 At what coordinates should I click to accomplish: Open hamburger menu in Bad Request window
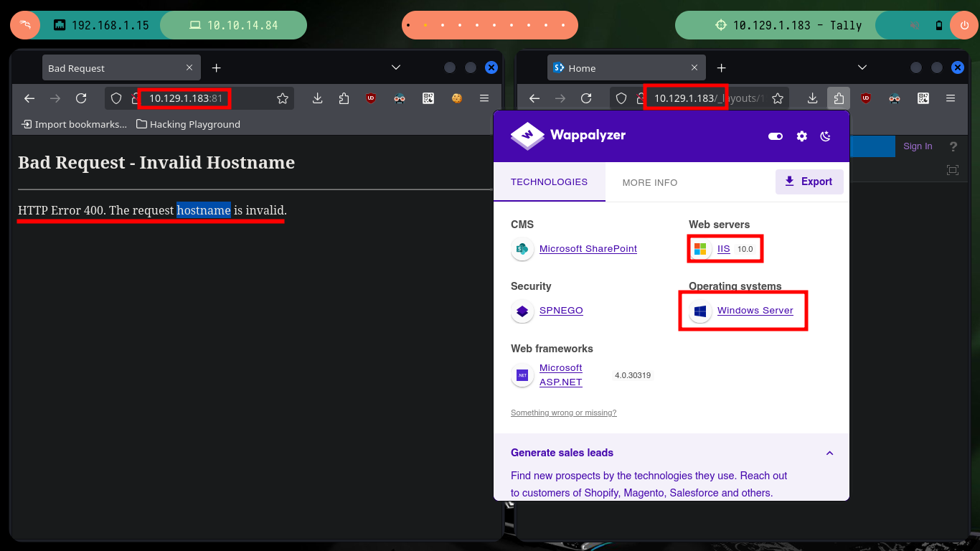point(484,98)
